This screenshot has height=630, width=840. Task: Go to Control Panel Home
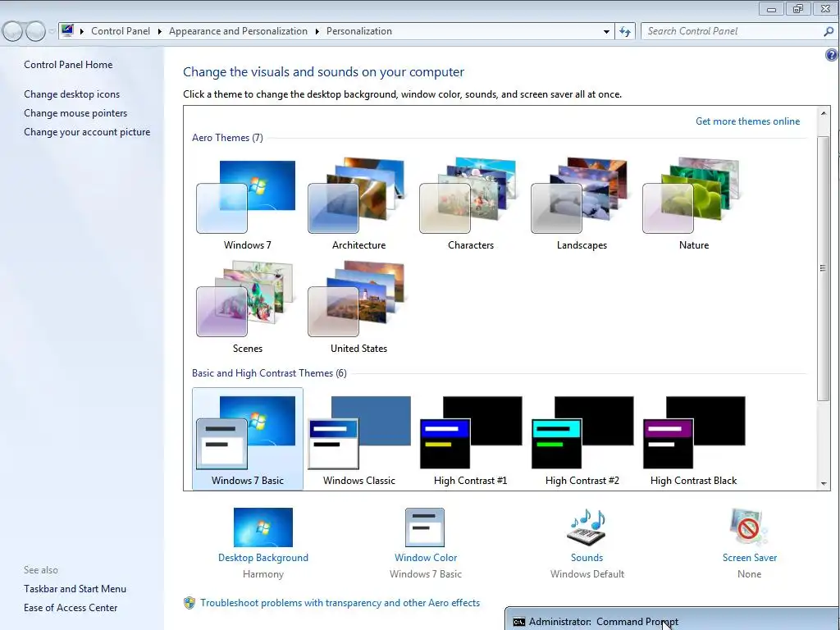tap(68, 65)
